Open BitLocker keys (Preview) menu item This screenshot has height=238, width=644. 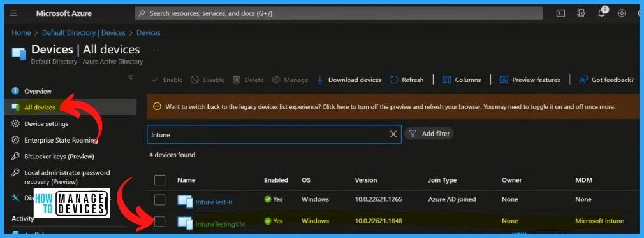pyautogui.click(x=59, y=157)
